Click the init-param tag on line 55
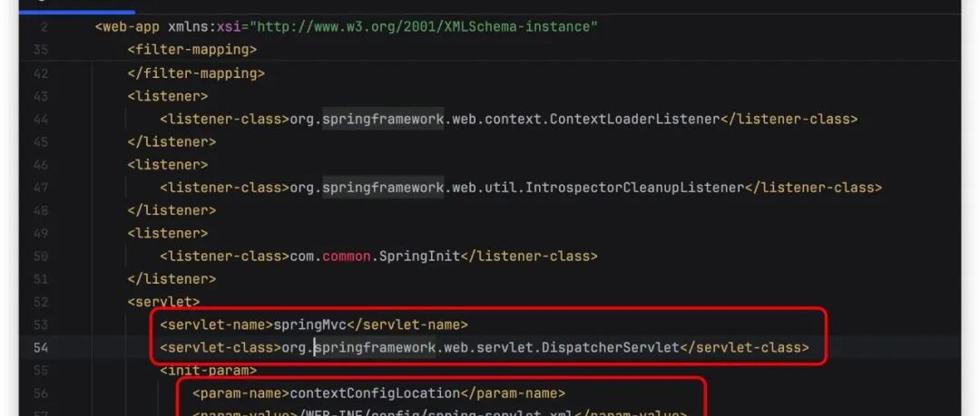 (x=208, y=371)
